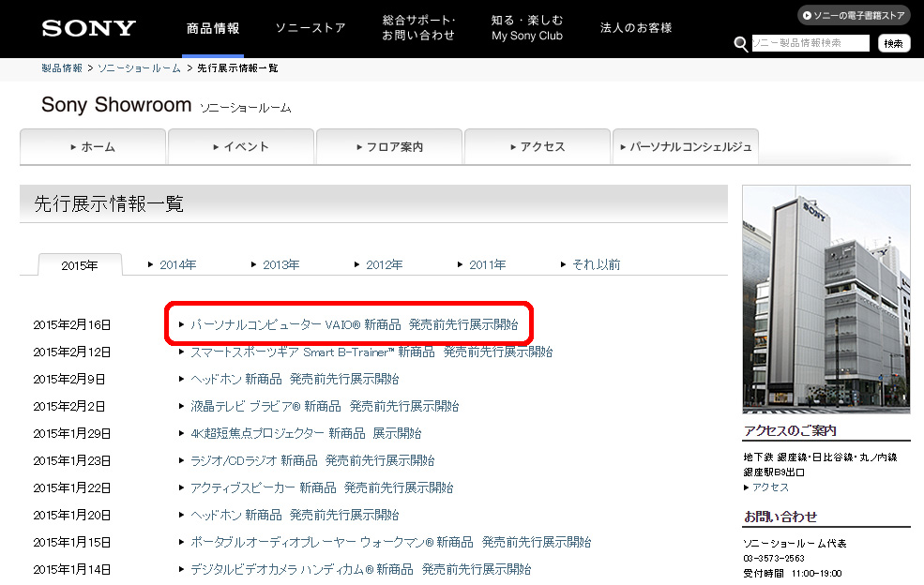Viewport: 924px width, 585px height.
Task: Open the アクティブスピーカー 新商品 link
Action: [322, 487]
